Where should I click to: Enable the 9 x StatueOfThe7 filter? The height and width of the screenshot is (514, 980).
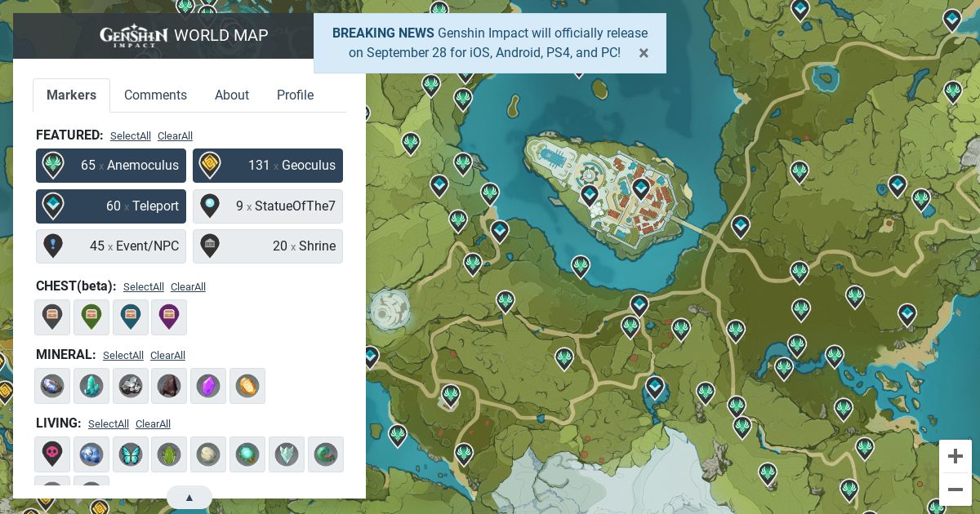pyautogui.click(x=268, y=206)
